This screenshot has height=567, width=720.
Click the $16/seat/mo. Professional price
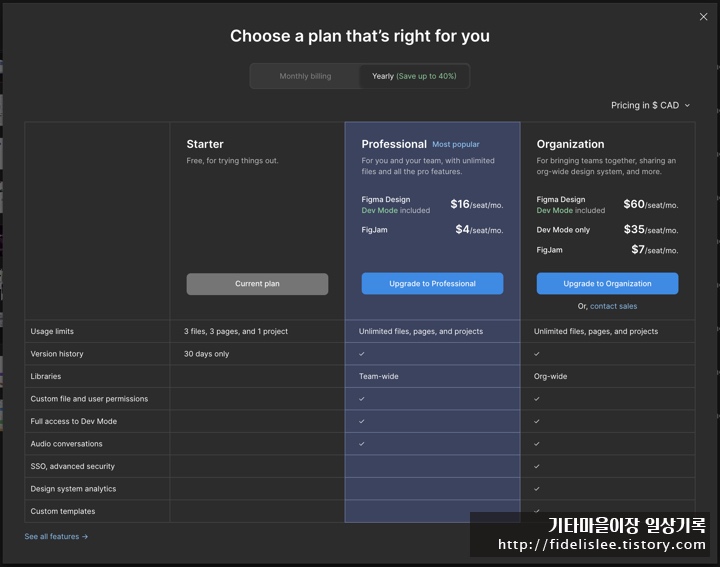coord(477,204)
